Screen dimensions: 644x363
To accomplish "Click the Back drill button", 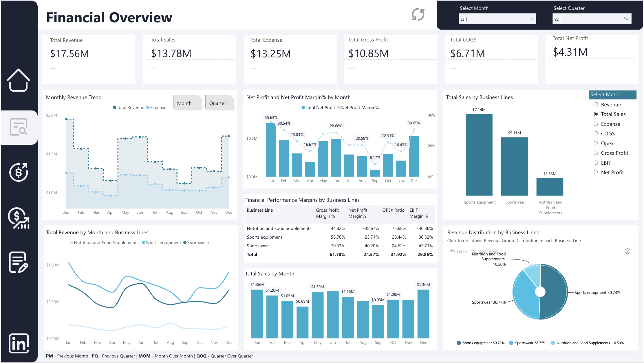I will [x=458, y=251].
